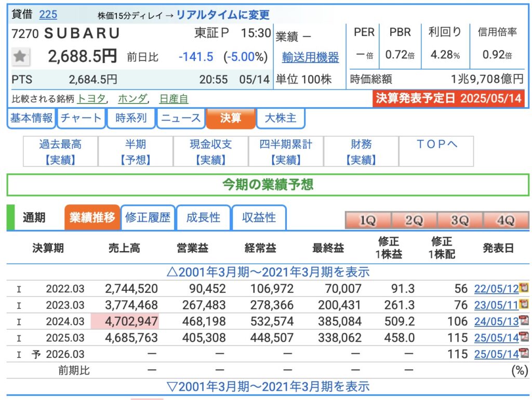Click the 時価総額 1兆9,708億円 value
Viewport: 532px width, 400px height.
487,79
